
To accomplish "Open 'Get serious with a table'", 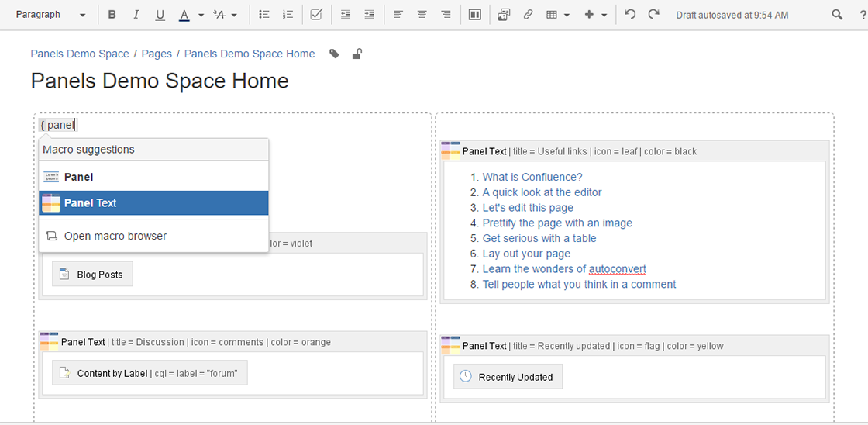I will [x=539, y=238].
